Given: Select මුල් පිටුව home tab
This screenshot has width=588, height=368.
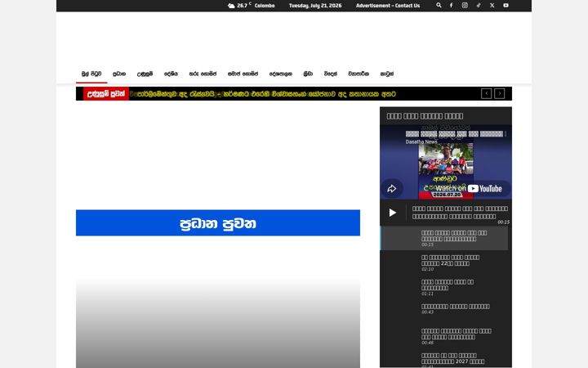Looking at the screenshot, I should (x=91, y=74).
